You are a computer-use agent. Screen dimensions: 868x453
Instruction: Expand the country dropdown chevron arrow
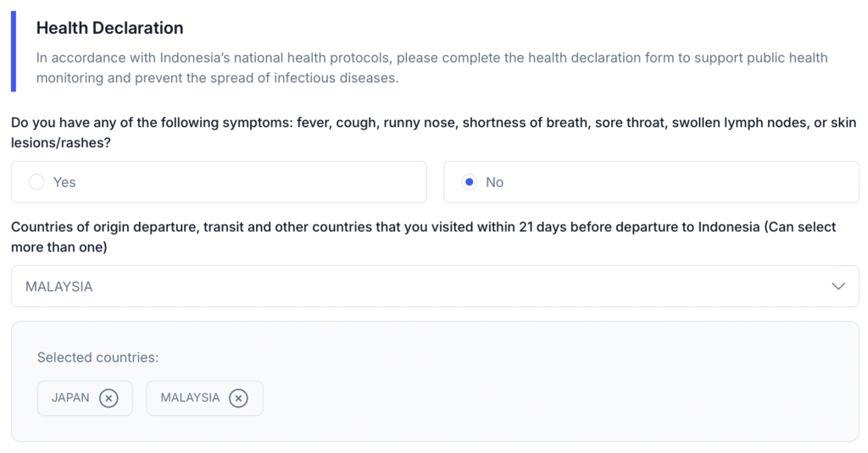coord(838,286)
